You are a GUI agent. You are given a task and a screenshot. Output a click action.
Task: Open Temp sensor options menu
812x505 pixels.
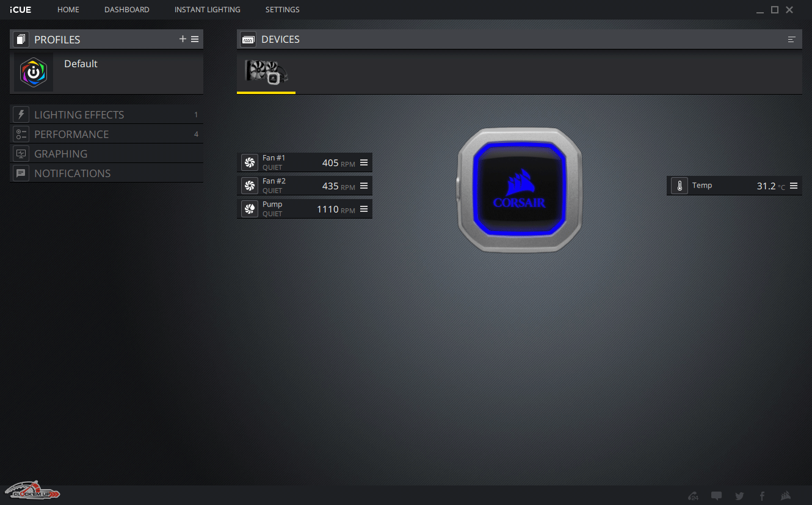pyautogui.click(x=794, y=186)
